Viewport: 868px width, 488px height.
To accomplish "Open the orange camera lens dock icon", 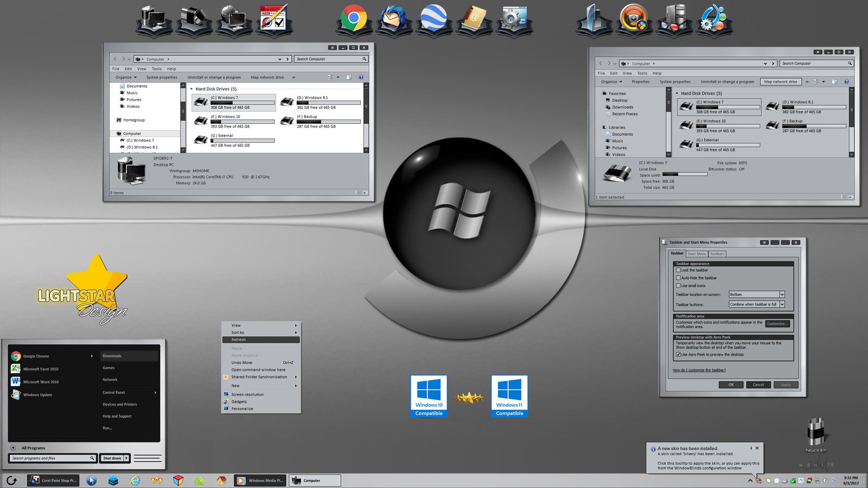I will 634,19.
